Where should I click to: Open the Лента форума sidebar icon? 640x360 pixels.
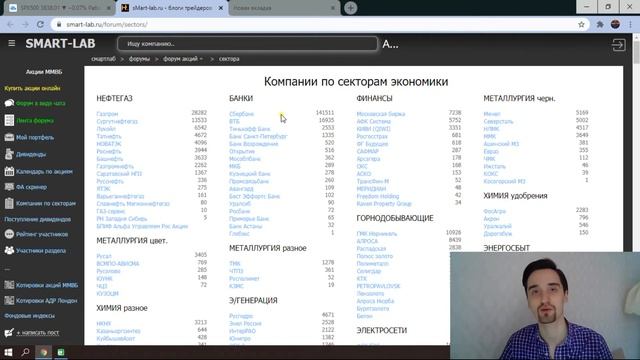click(x=9, y=120)
